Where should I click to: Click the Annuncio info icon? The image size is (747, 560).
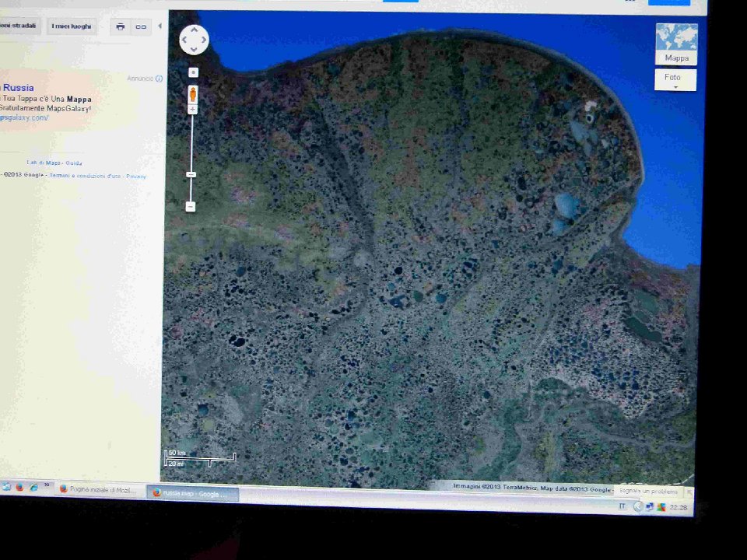[159, 79]
